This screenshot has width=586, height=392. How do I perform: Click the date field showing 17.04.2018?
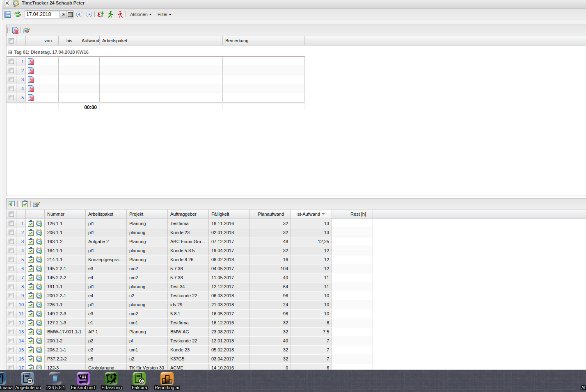(42, 14)
